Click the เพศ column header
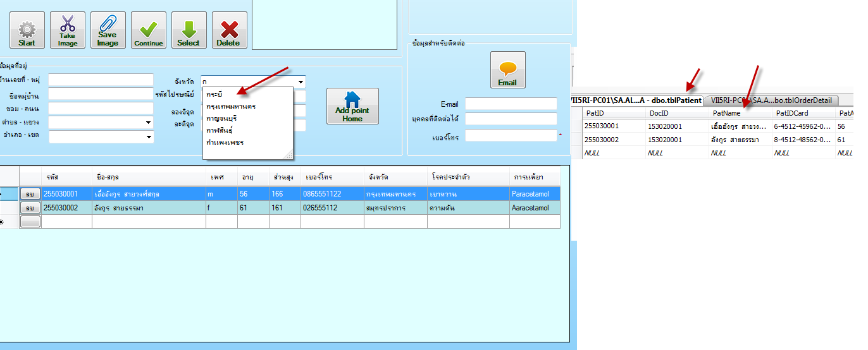The height and width of the screenshot is (350, 868). coord(221,177)
